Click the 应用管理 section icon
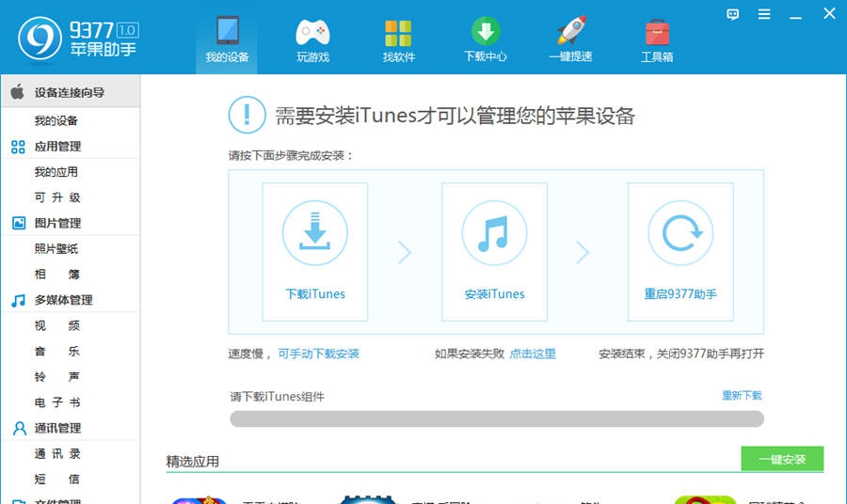The height and width of the screenshot is (504, 847). tap(18, 147)
